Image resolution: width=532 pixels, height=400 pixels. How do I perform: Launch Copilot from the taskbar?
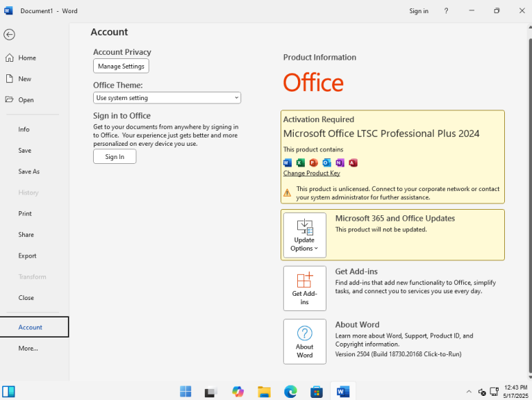point(238,392)
